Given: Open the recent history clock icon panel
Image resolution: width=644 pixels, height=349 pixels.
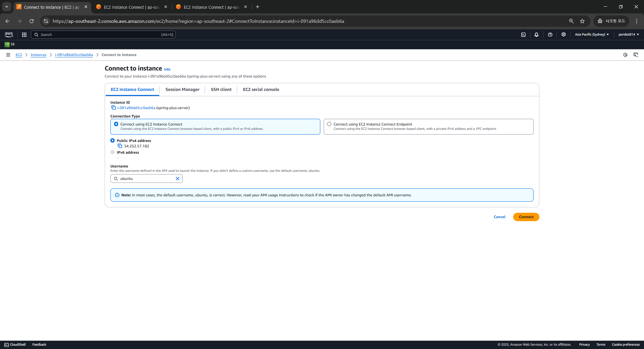Looking at the screenshot, I should (625, 55).
